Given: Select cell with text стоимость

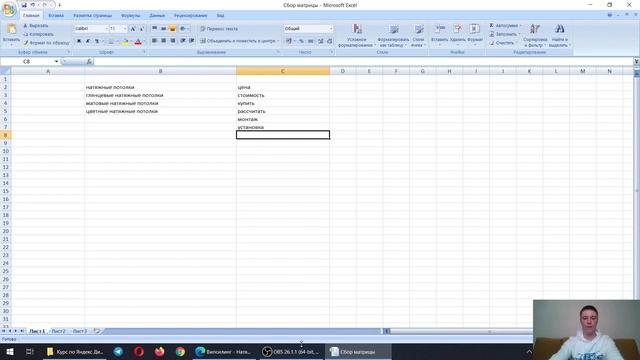Looking at the screenshot, I should click(283, 95).
